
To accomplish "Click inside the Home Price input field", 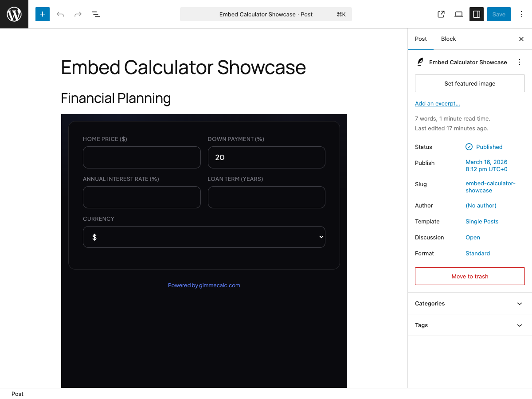I will pos(141,157).
